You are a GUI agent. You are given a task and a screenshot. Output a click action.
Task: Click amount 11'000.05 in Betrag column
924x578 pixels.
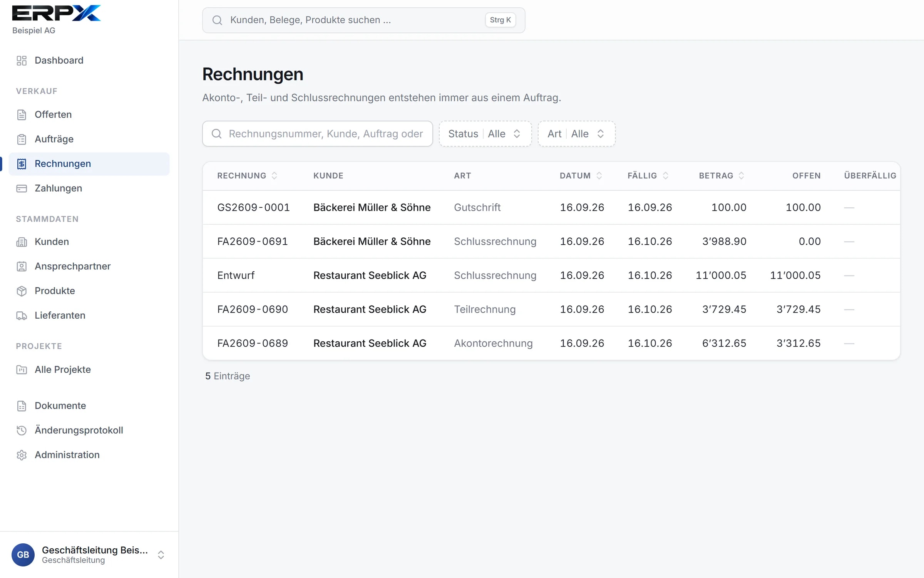click(721, 275)
